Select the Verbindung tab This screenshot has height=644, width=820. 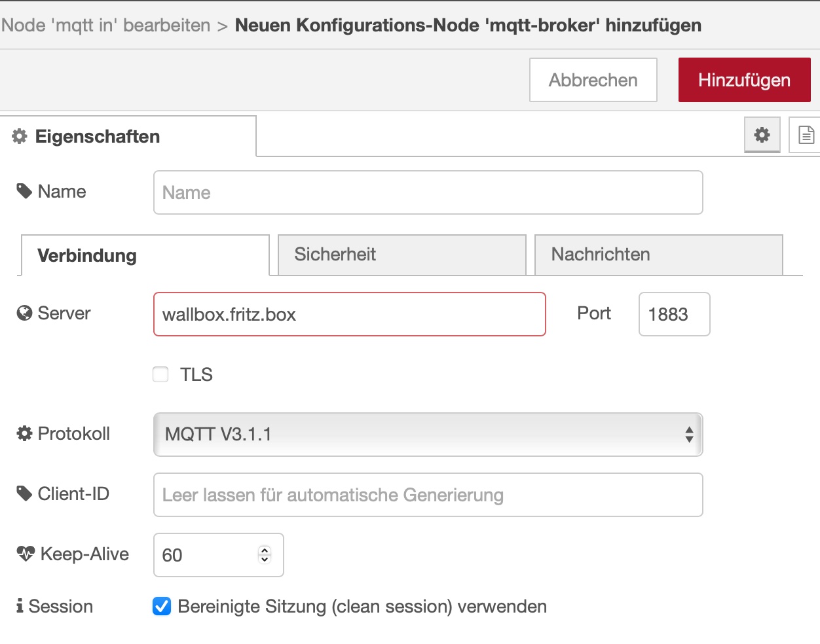[145, 255]
